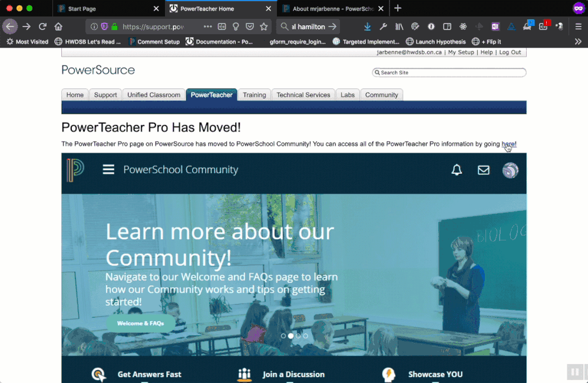Go back using the browser back arrow
Viewport: 588px width, 383px height.
(10, 27)
